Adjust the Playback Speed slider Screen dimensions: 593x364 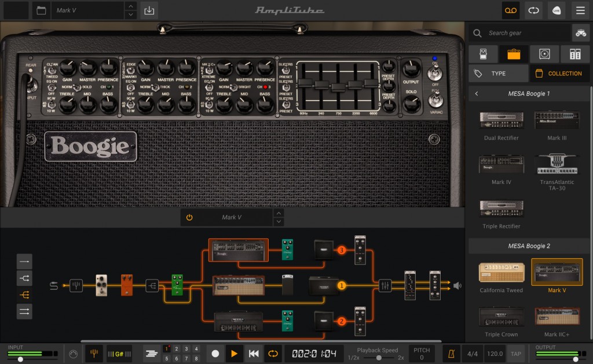coord(379,358)
